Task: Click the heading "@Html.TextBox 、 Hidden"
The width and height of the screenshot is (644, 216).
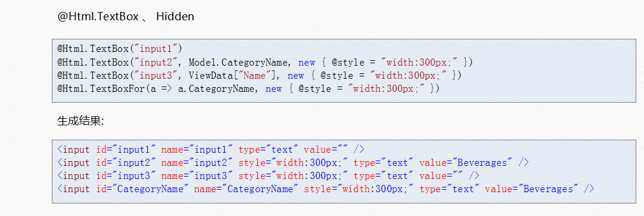Action: point(126,17)
